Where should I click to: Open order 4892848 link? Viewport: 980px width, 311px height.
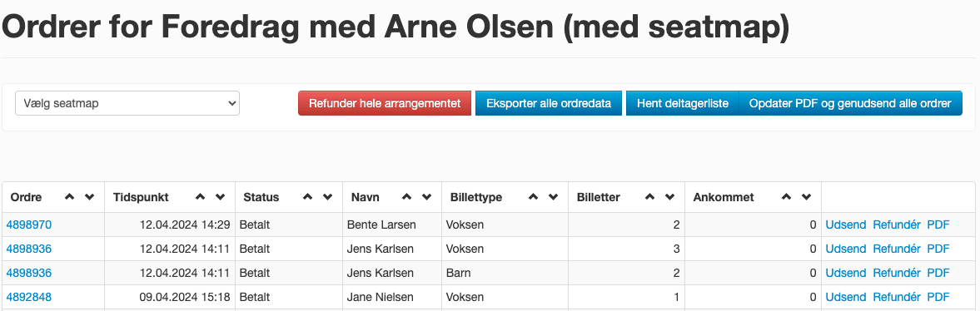click(x=29, y=297)
